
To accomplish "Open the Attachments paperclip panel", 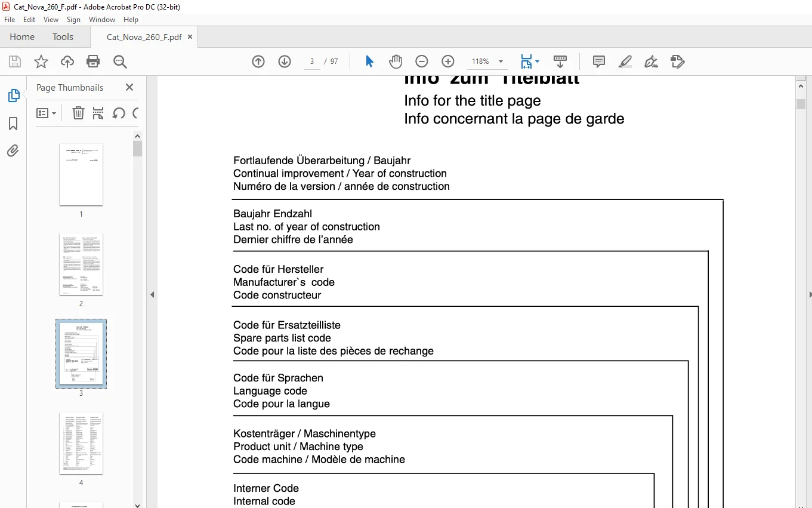I will point(13,151).
